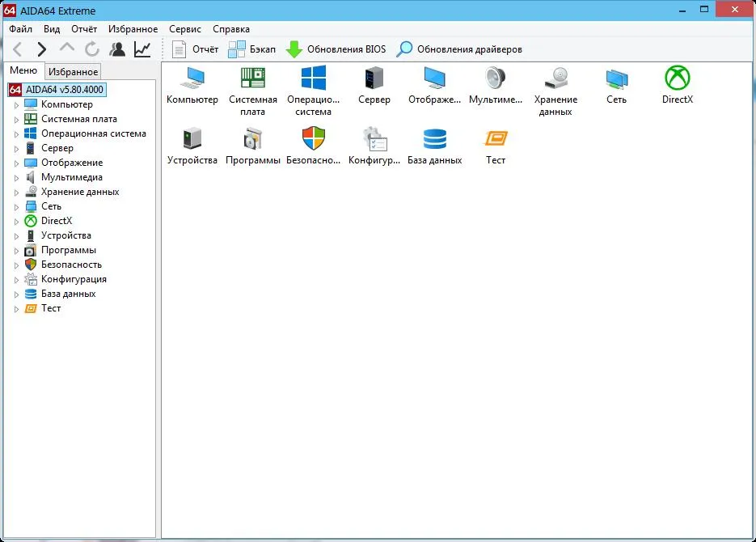Open the Безопасность shield icon in main pane
The image size is (756, 542).
point(314,139)
